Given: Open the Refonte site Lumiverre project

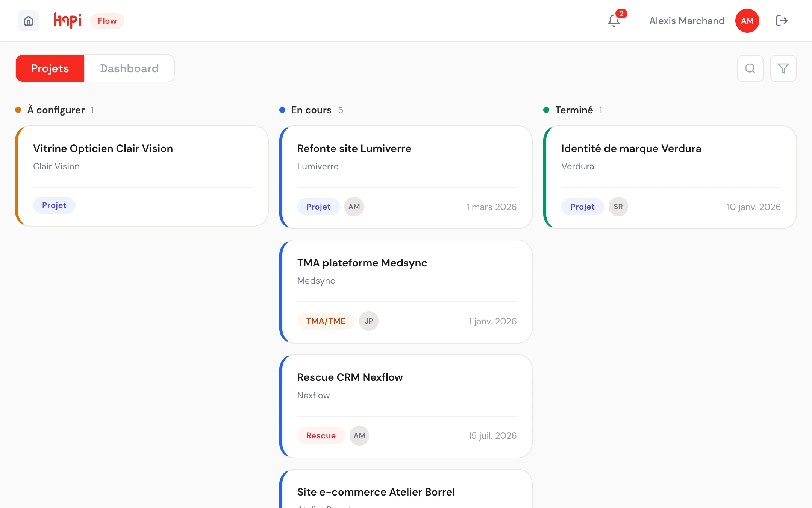Looking at the screenshot, I should 406,177.
